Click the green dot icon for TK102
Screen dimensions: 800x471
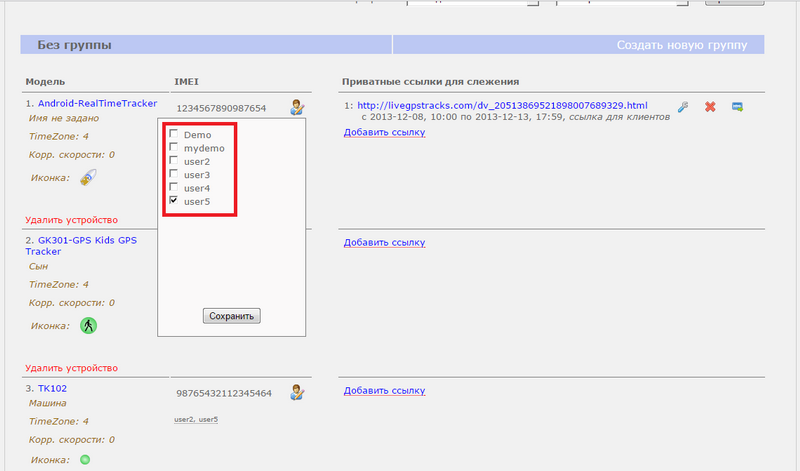coord(85,460)
